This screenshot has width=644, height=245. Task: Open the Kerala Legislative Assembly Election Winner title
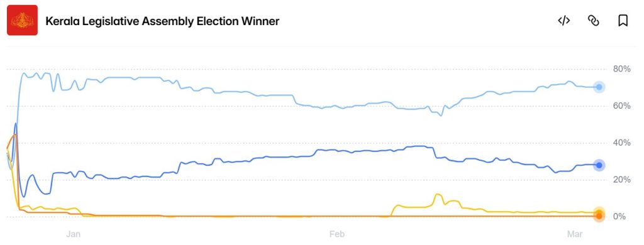point(162,21)
